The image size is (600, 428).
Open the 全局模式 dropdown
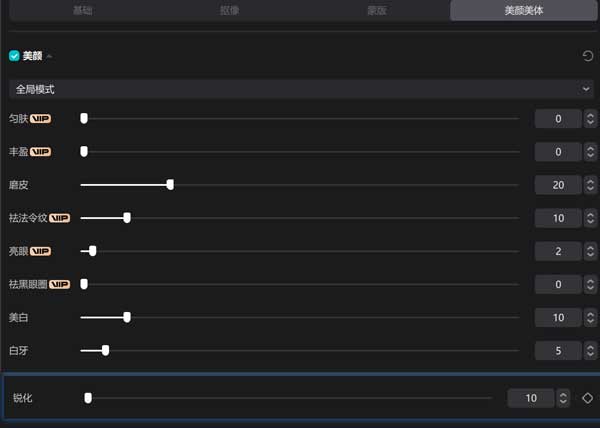coord(300,89)
